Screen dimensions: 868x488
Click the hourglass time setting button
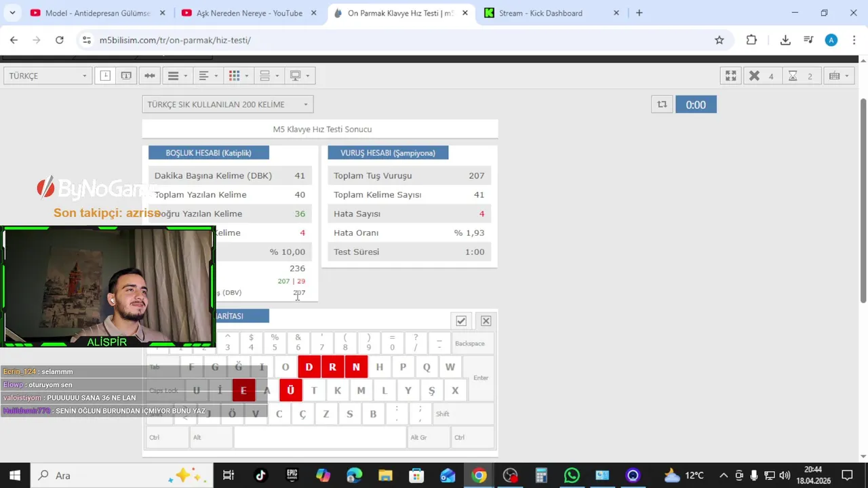coord(802,76)
